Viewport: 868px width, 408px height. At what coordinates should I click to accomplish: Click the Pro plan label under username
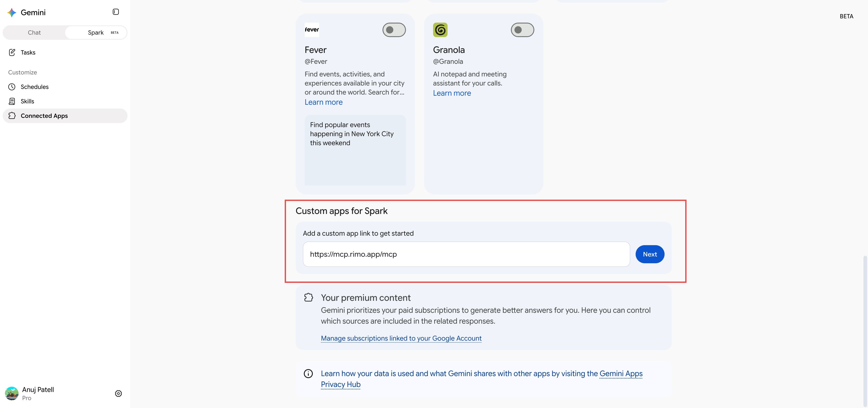pyautogui.click(x=27, y=398)
